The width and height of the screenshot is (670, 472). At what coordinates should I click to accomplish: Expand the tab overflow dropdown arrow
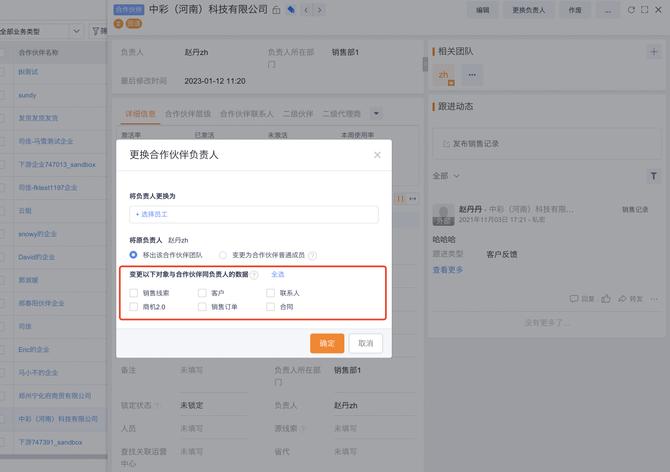pyautogui.click(x=376, y=114)
